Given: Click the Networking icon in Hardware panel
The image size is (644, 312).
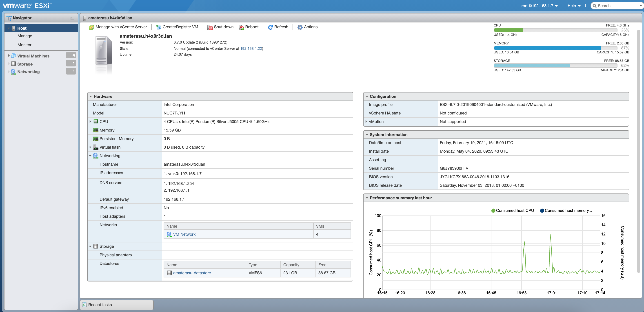Looking at the screenshot, I should [95, 156].
